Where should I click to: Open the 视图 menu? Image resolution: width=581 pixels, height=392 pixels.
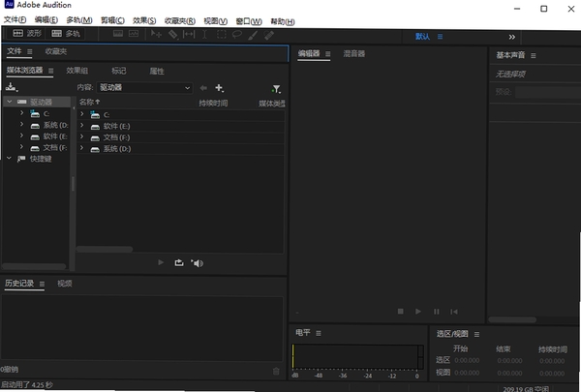pos(216,21)
